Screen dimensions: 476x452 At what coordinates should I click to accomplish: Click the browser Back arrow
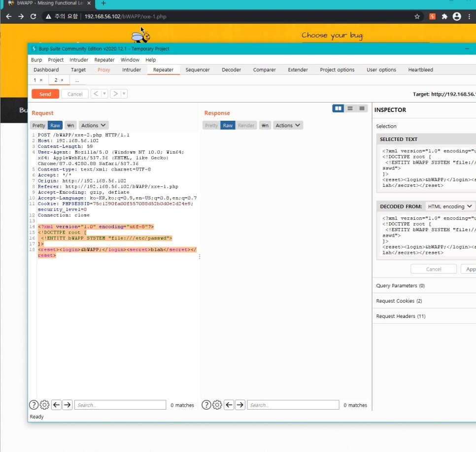pos(9,16)
